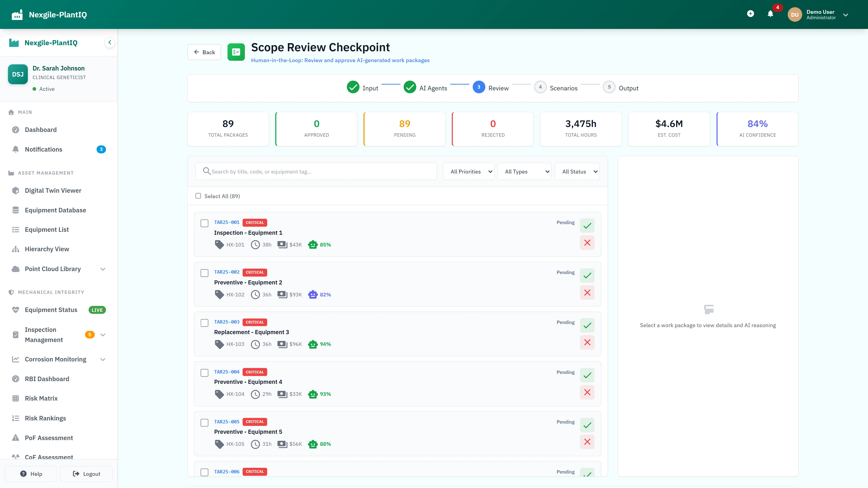Image resolution: width=868 pixels, height=488 pixels.
Task: Open the Hierarchy View
Action: click(47, 249)
